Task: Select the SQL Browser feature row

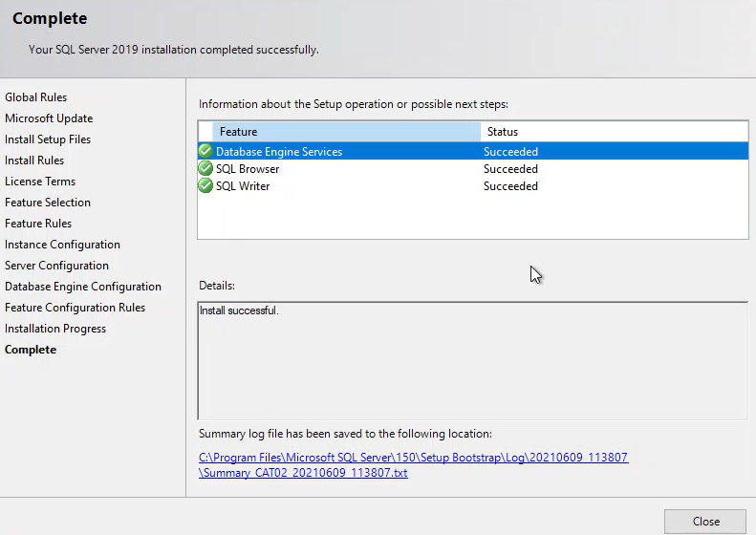Action: tap(473, 169)
